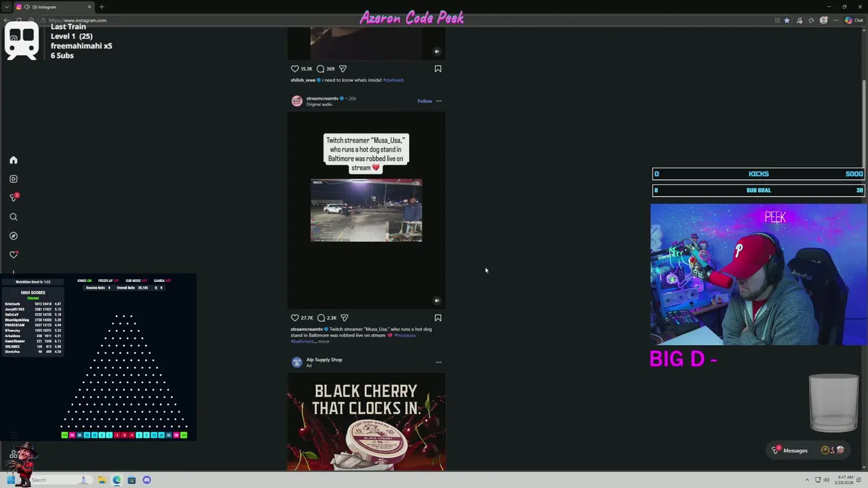Open comments on the streamcreamtv post
868x488 pixels.
[x=321, y=318]
